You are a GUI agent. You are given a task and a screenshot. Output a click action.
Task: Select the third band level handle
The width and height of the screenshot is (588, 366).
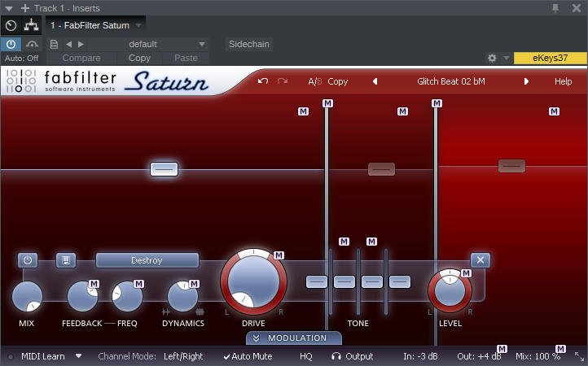coord(511,166)
